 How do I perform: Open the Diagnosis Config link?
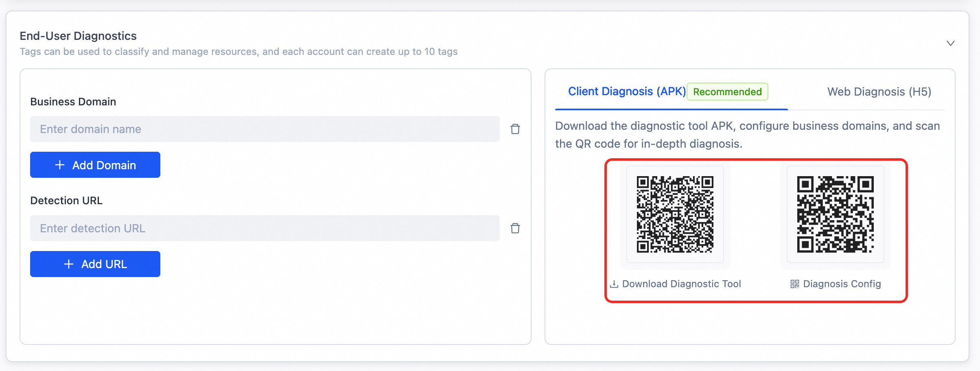pos(842,284)
